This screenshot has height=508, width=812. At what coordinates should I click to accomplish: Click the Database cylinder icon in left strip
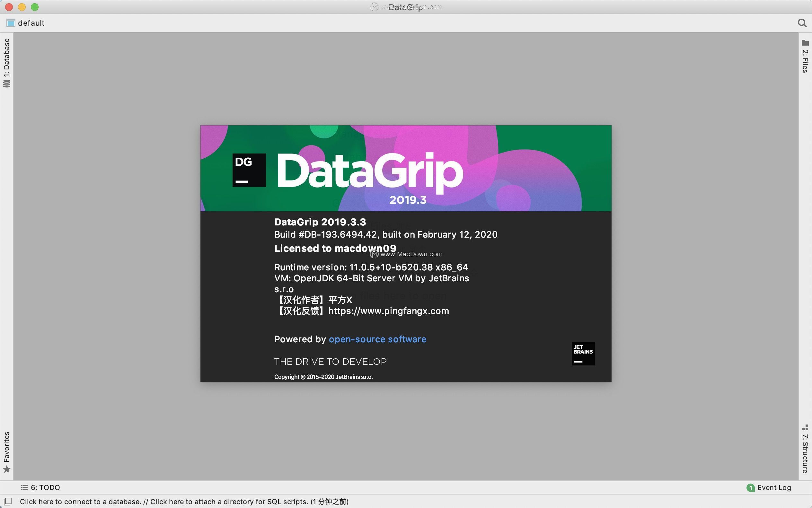coord(7,84)
